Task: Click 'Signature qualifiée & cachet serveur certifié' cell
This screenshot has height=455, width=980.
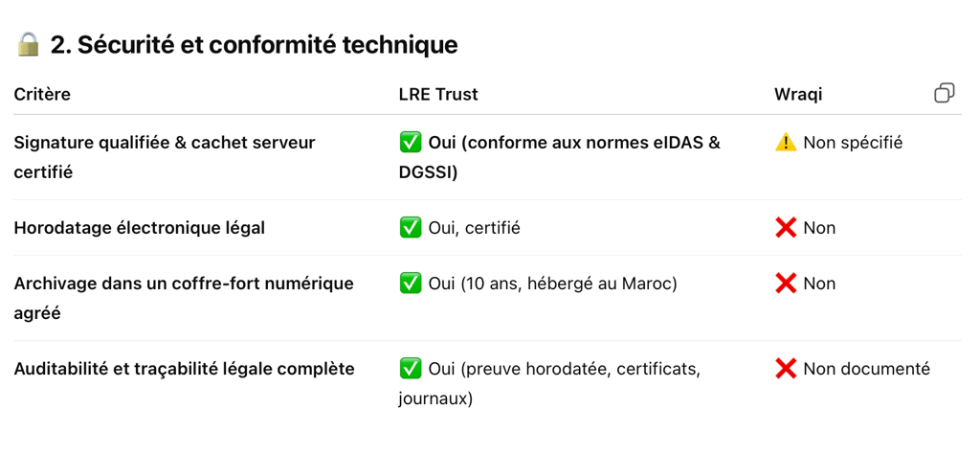Action: (x=165, y=158)
